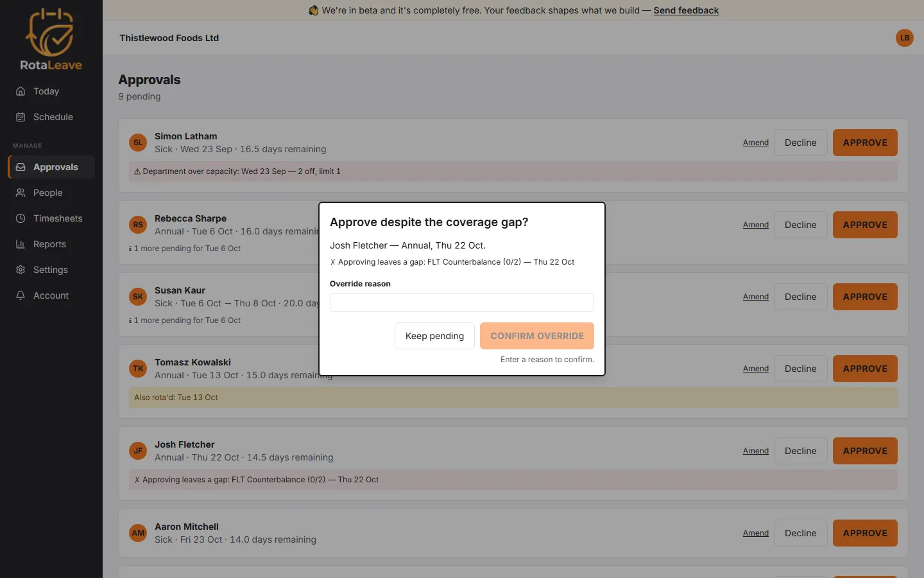The height and width of the screenshot is (578, 924).
Task: Focus the Override reason field
Action: click(x=462, y=302)
